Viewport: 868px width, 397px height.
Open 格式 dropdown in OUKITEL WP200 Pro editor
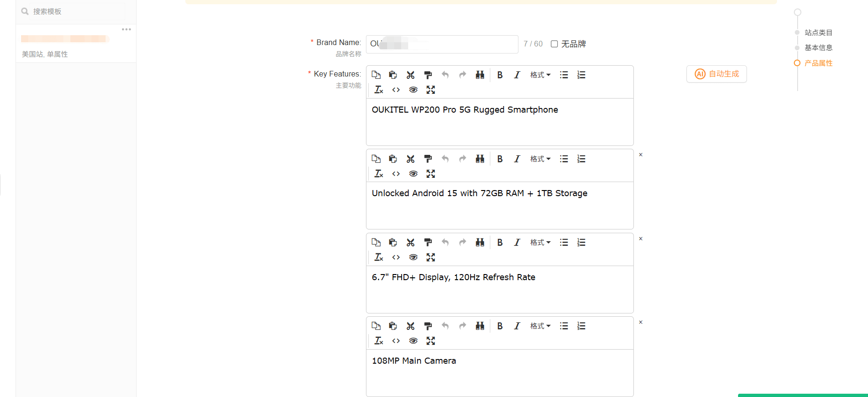tap(541, 75)
